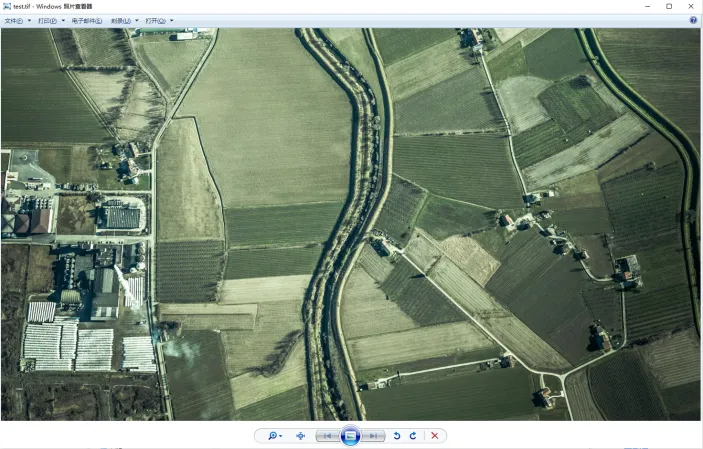This screenshot has height=449, width=703.
Task: Click the photo viewer icon in title bar
Action: (7, 6)
